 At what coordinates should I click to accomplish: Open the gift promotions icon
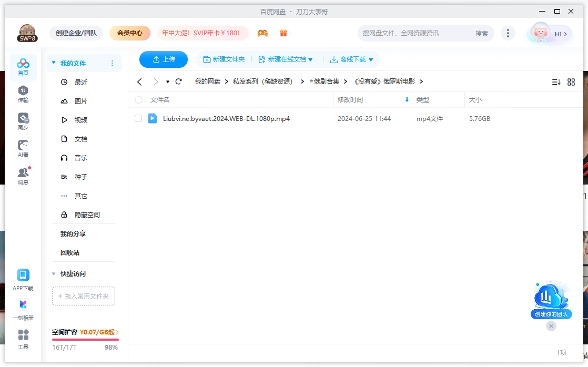pyautogui.click(x=283, y=33)
